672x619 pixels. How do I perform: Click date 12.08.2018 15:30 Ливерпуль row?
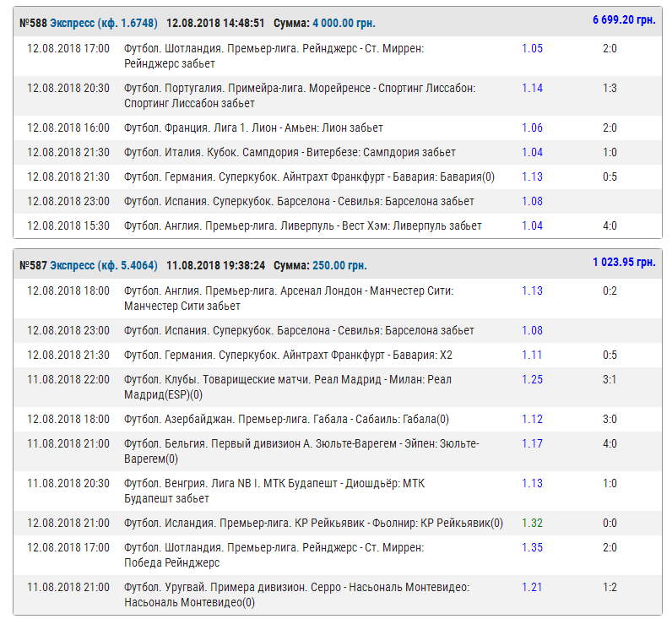click(x=68, y=225)
